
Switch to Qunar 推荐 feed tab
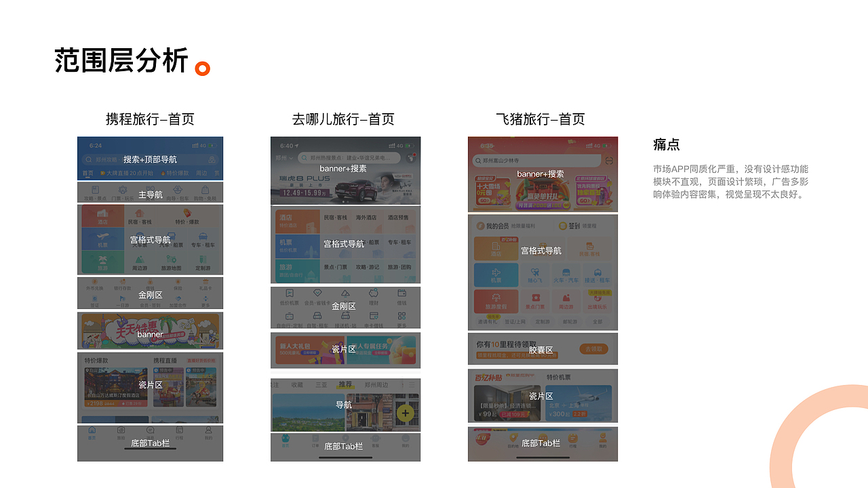pos(345,384)
